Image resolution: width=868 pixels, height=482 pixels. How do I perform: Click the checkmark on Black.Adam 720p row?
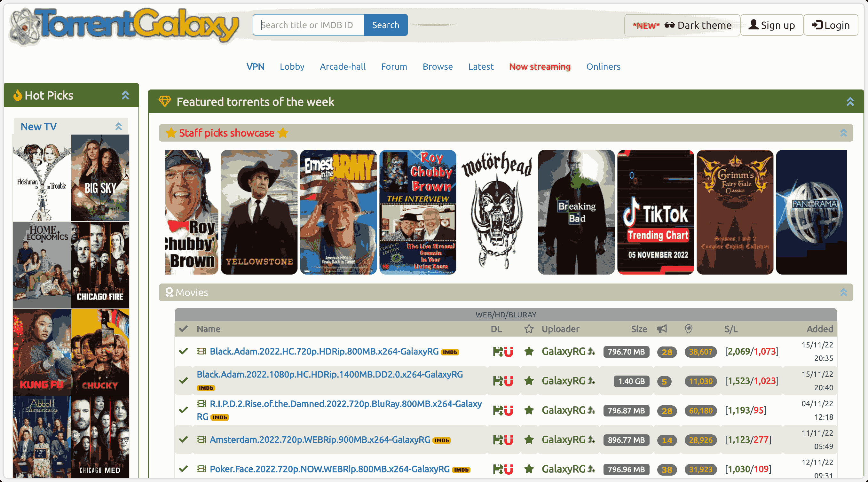point(183,352)
